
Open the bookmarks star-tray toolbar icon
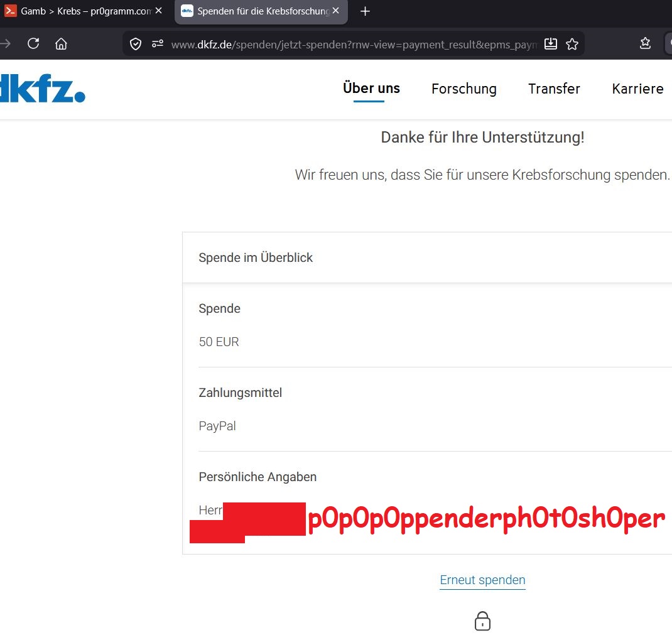click(x=645, y=43)
